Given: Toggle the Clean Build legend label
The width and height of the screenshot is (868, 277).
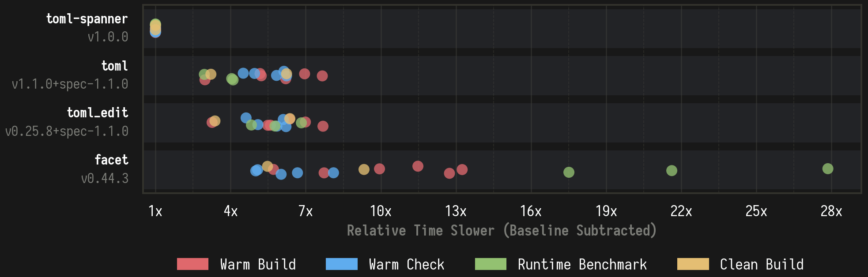Looking at the screenshot, I should (x=762, y=264).
